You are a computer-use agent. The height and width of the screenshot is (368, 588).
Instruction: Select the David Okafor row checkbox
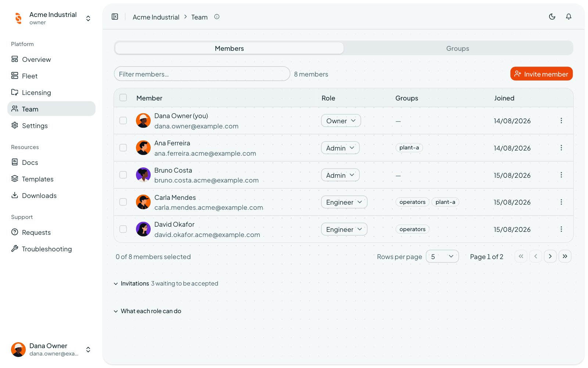tap(123, 229)
